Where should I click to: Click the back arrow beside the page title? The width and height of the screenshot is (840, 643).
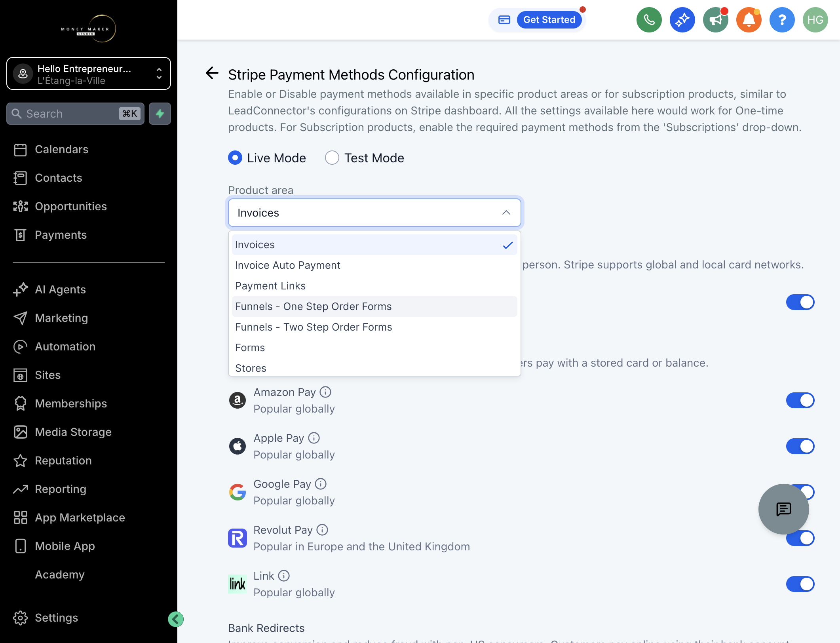(x=212, y=73)
